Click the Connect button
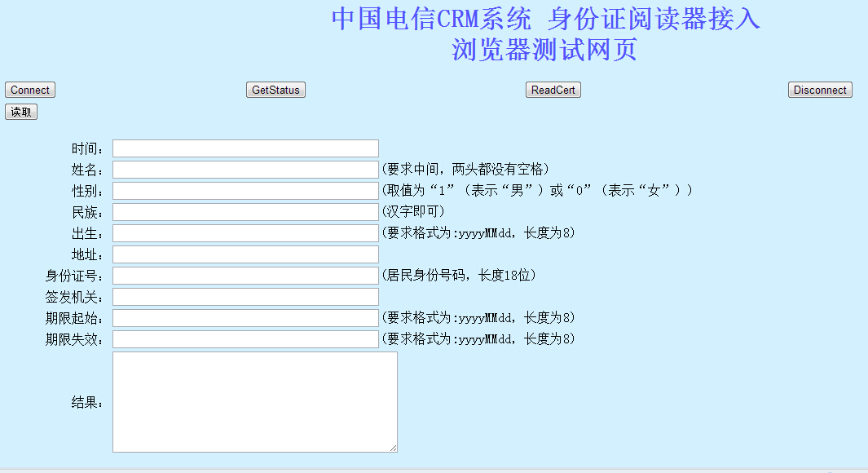The width and height of the screenshot is (868, 473). (30, 90)
